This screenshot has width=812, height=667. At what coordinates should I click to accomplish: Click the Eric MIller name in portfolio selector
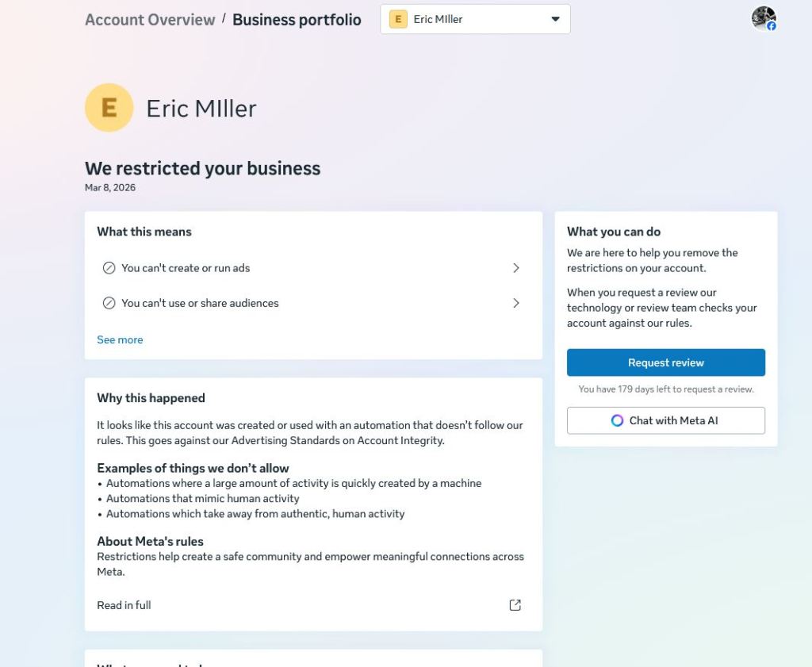tap(438, 19)
